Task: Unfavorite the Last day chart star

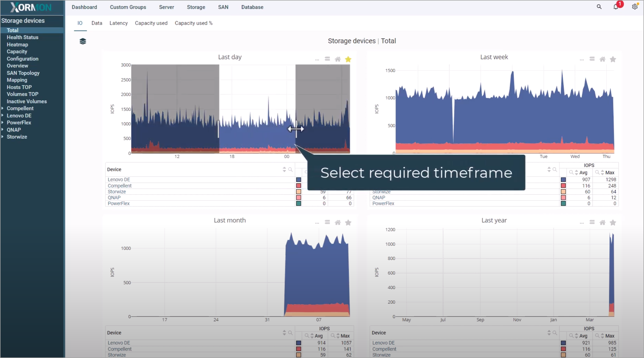Action: pyautogui.click(x=348, y=59)
